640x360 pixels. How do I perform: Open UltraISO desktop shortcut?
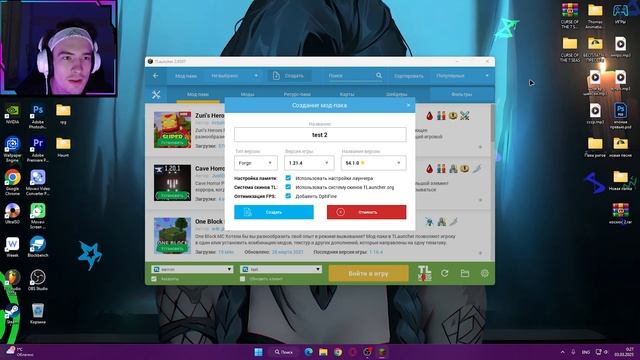[x=12, y=213]
